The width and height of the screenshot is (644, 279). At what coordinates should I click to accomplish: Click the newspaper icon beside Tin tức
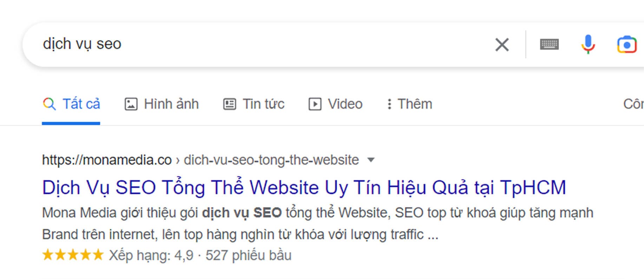230,104
